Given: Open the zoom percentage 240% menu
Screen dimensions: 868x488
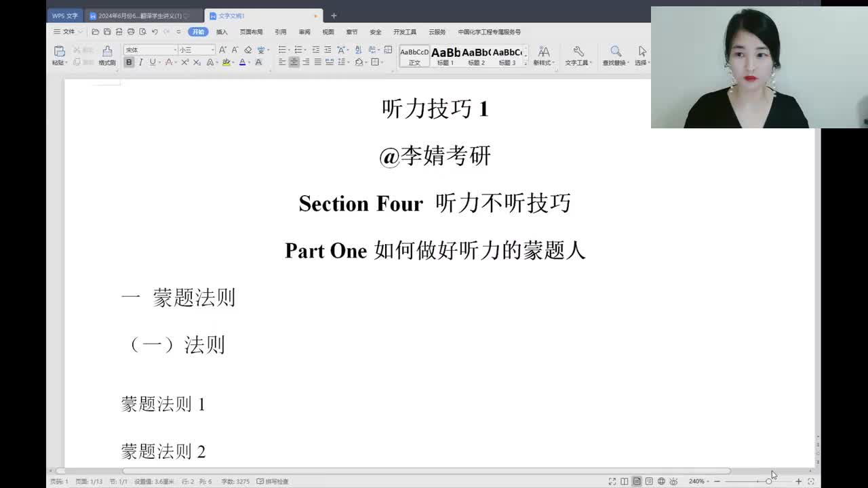Looking at the screenshot, I should pos(698,481).
